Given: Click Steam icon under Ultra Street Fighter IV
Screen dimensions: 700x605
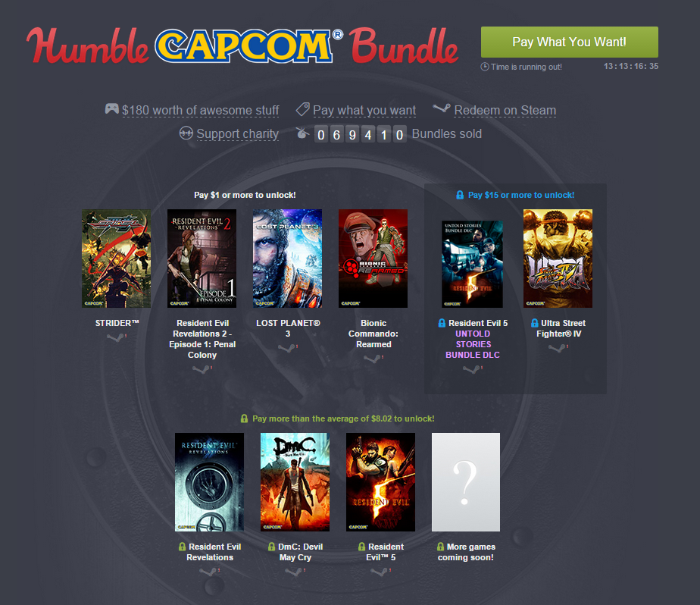Looking at the screenshot, I should coord(558,348).
